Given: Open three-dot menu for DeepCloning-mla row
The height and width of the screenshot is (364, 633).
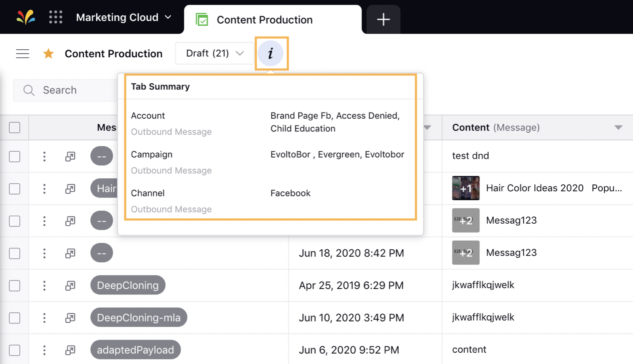Looking at the screenshot, I should pyautogui.click(x=44, y=318).
